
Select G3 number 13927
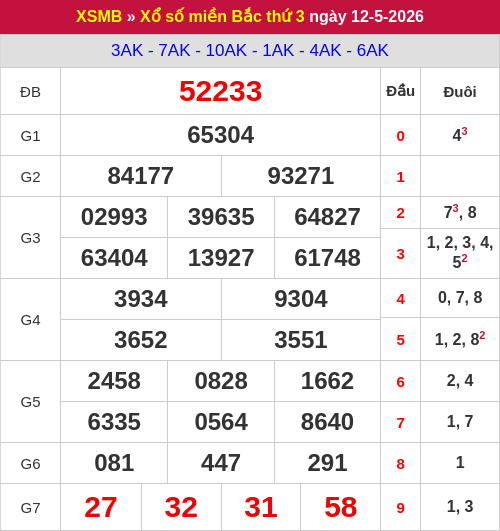click(x=221, y=258)
